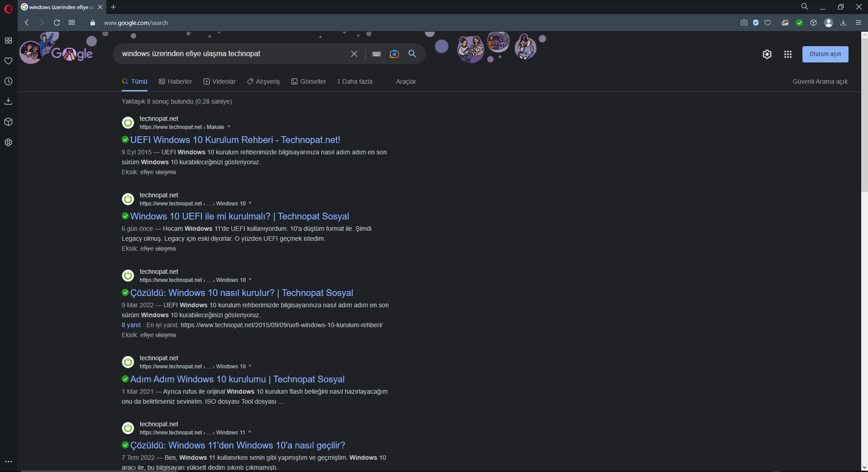This screenshot has width=868, height=472.
Task: Switch to the 'Görseller' tab
Action: [x=308, y=81]
